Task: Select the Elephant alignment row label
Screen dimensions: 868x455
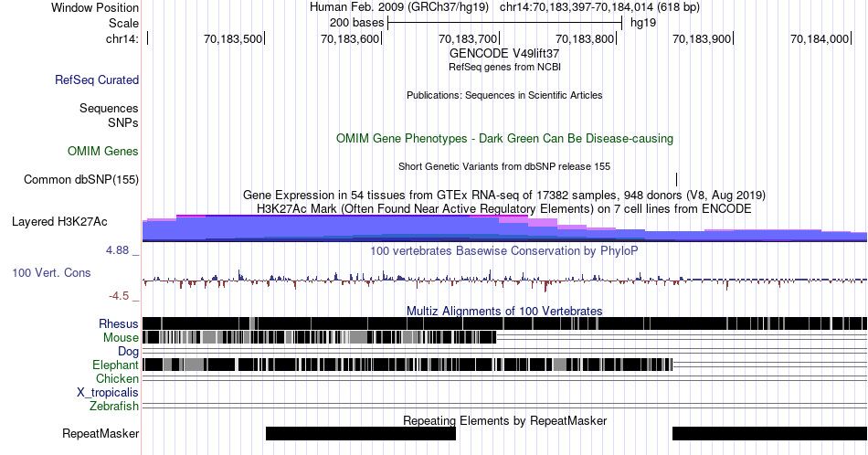Action: [116, 365]
